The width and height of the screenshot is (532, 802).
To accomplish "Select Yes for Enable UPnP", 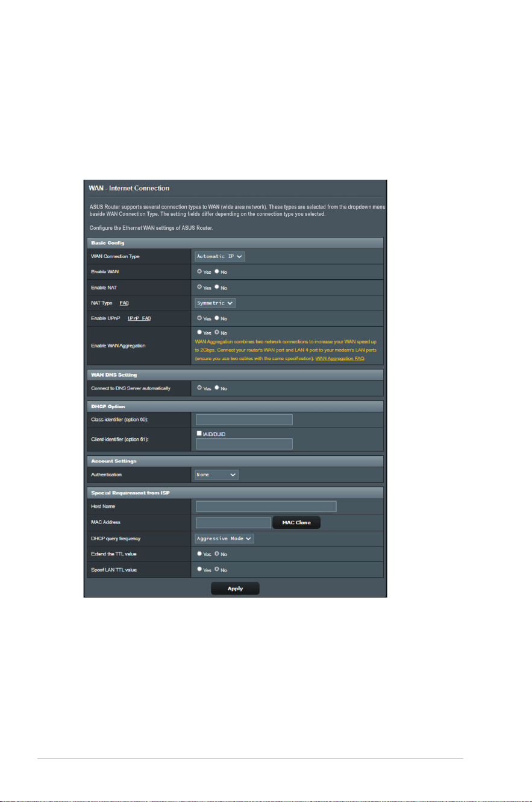I will [x=199, y=318].
